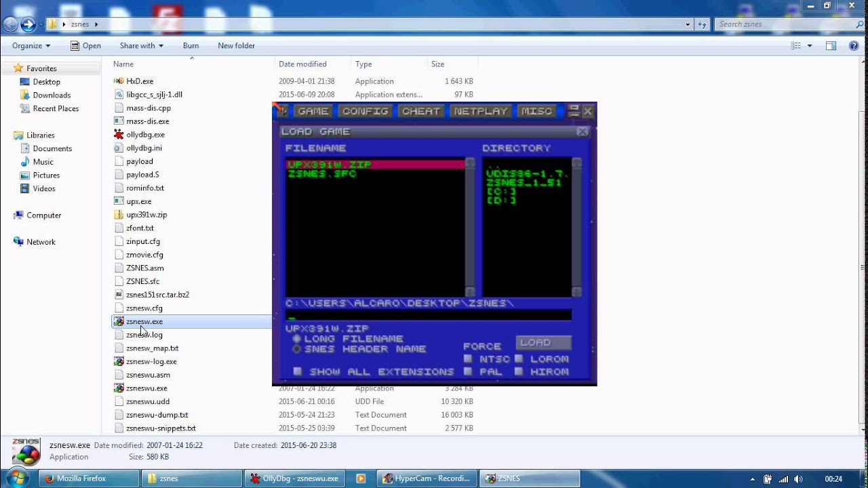Image resolution: width=868 pixels, height=488 pixels.
Task: Open the Share with dropdown
Action: point(141,45)
